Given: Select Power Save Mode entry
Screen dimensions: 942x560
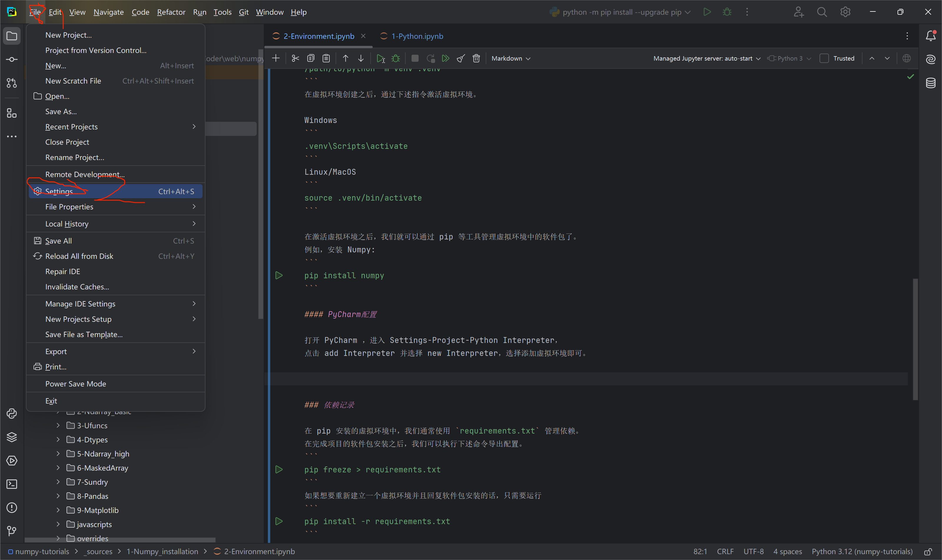Looking at the screenshot, I should [116, 384].
